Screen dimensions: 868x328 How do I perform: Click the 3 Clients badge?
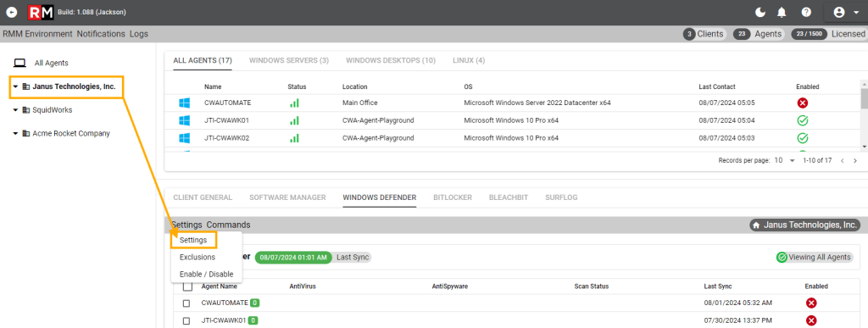[704, 34]
